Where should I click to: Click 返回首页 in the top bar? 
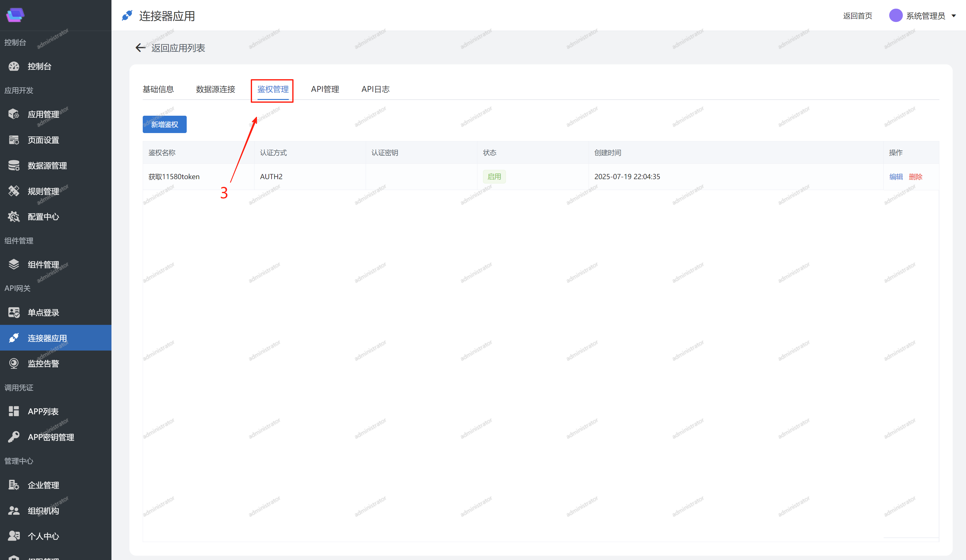857,16
